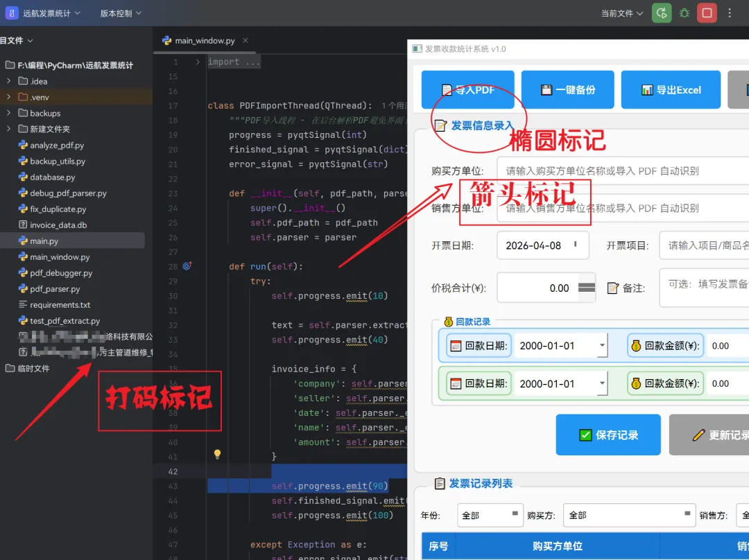Click the 导出Excel button
This screenshot has width=749, height=560.
pyautogui.click(x=671, y=90)
